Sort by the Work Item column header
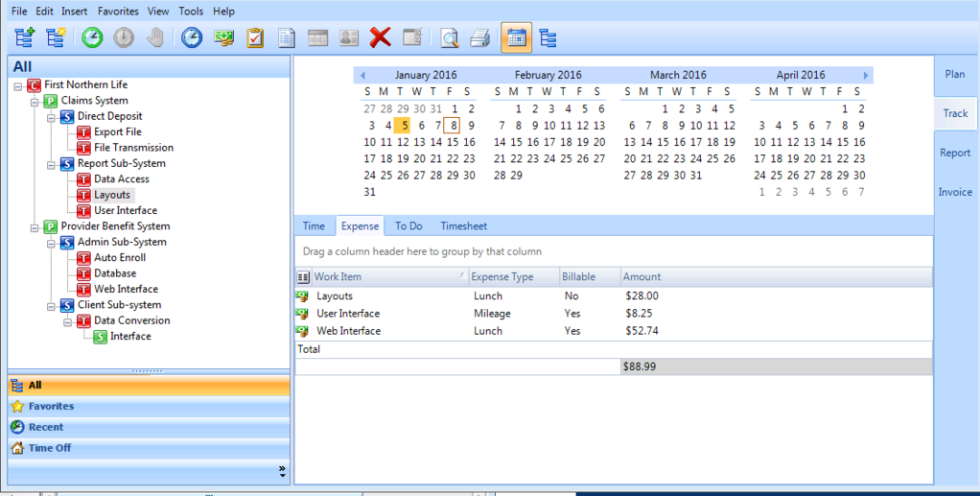This screenshot has height=496, width=980. click(x=388, y=276)
